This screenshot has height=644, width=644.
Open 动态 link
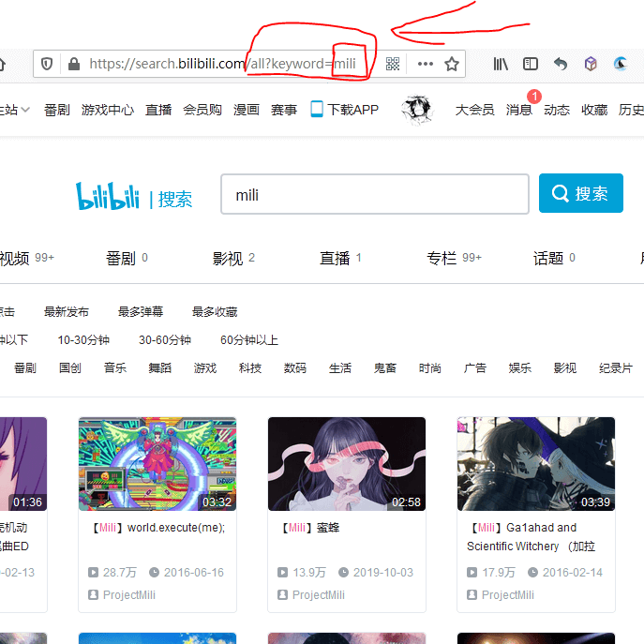pyautogui.click(x=557, y=110)
